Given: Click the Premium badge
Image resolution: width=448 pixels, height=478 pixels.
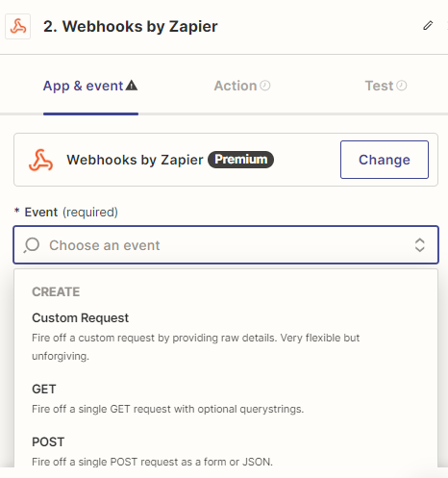Looking at the screenshot, I should click(x=240, y=160).
